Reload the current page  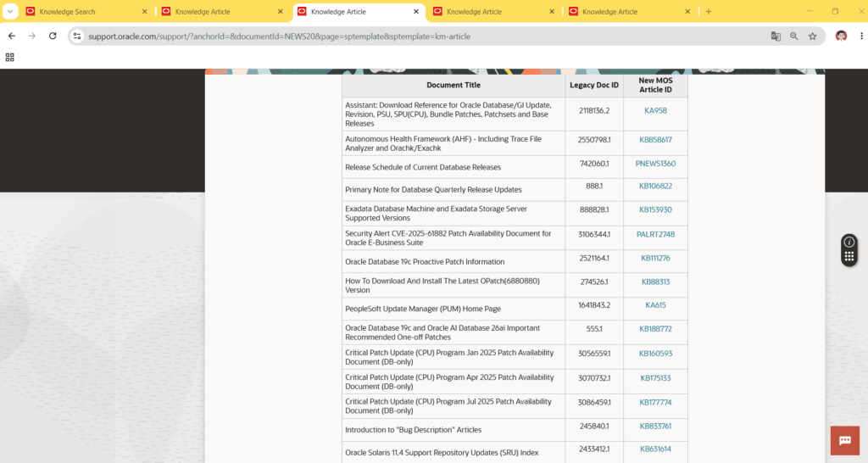coord(53,36)
